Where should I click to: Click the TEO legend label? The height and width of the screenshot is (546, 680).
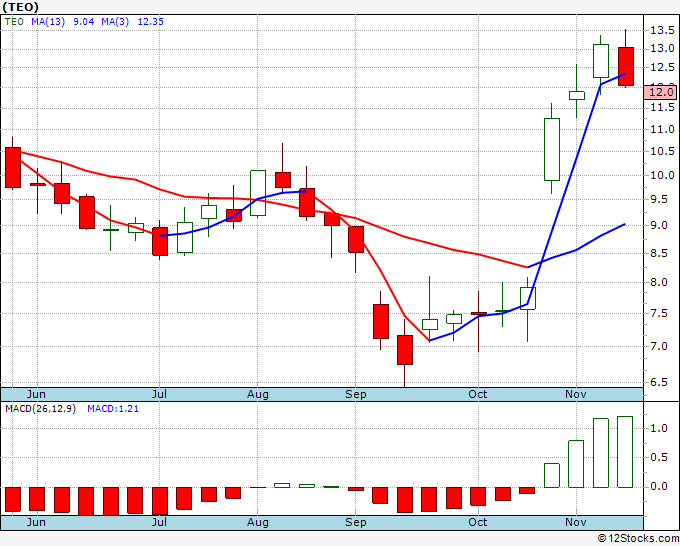tap(14, 22)
